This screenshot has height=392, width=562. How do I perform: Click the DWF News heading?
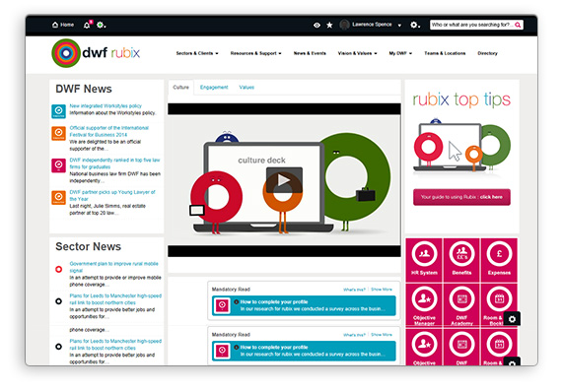point(84,89)
